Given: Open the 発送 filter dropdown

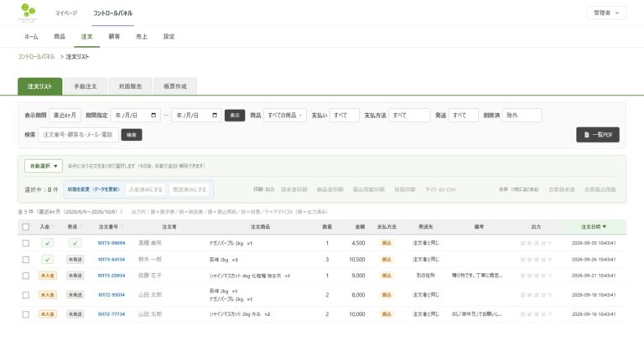Looking at the screenshot, I should click(x=463, y=116).
